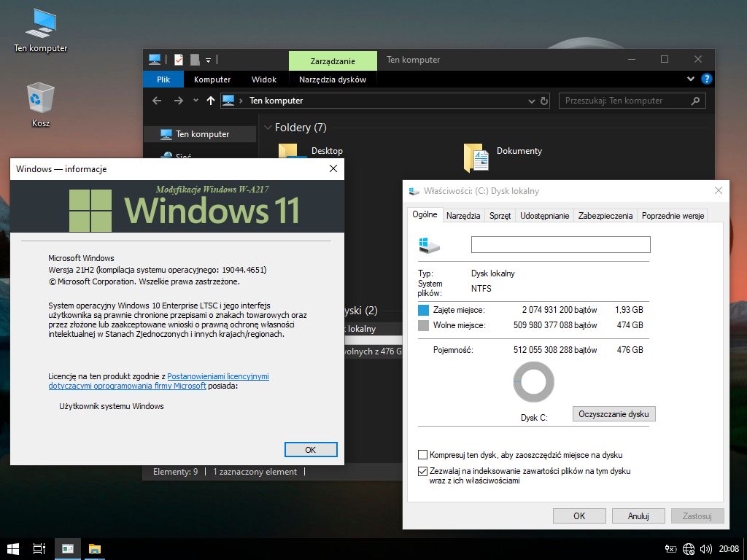The height and width of the screenshot is (560, 747).
Task: Open the volume icon in system tray
Action: click(705, 548)
